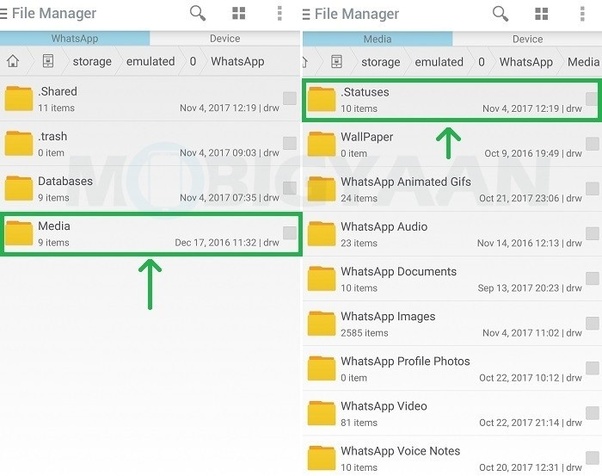Open the WallPaper folder icon
The image size is (602, 476).
point(322,144)
